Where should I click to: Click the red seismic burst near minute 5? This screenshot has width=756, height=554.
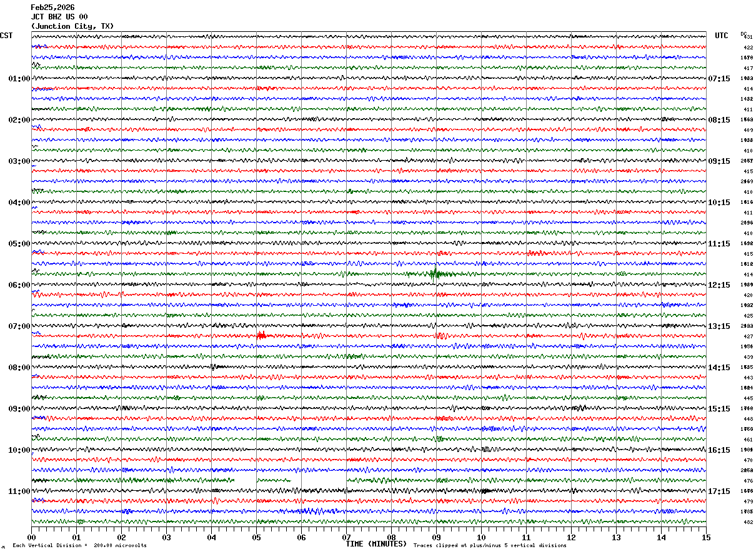pyautogui.click(x=261, y=336)
